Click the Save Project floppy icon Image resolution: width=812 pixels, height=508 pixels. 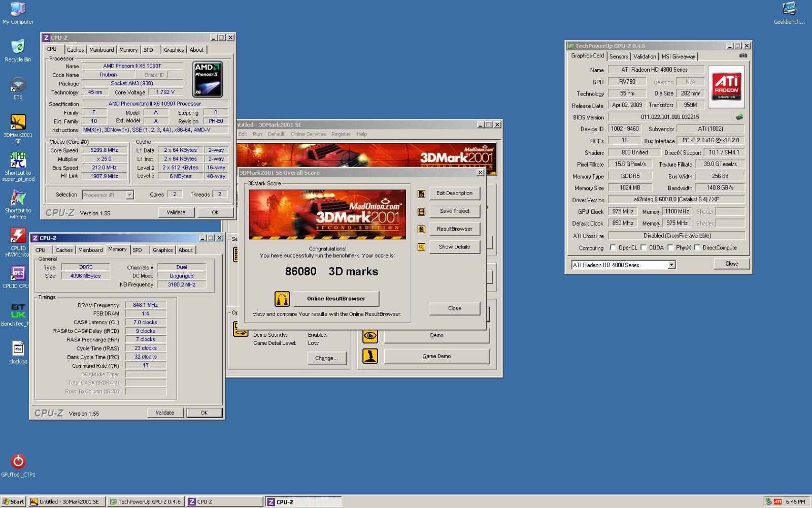pos(421,212)
